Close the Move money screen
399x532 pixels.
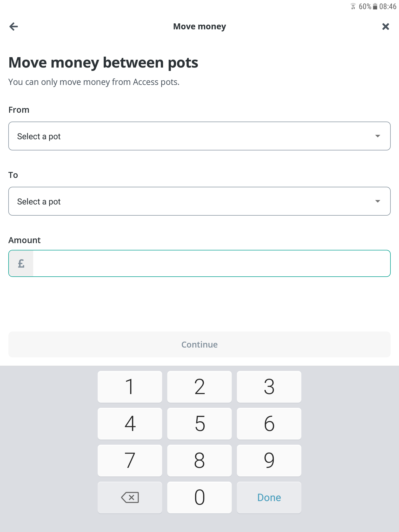385,26
